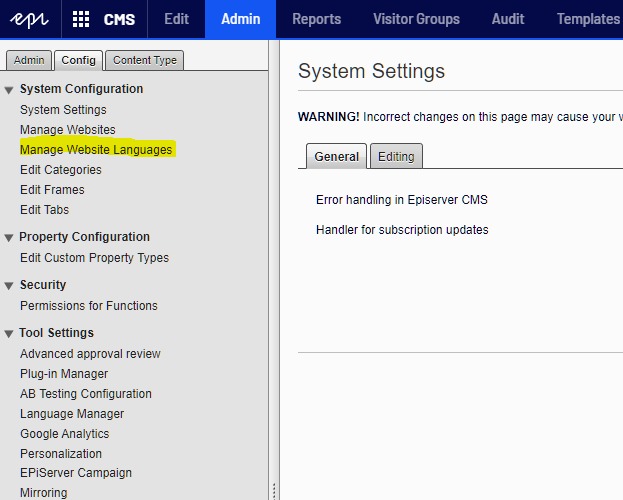623x500 pixels.
Task: Select the Editing settings tab
Action: 396,156
